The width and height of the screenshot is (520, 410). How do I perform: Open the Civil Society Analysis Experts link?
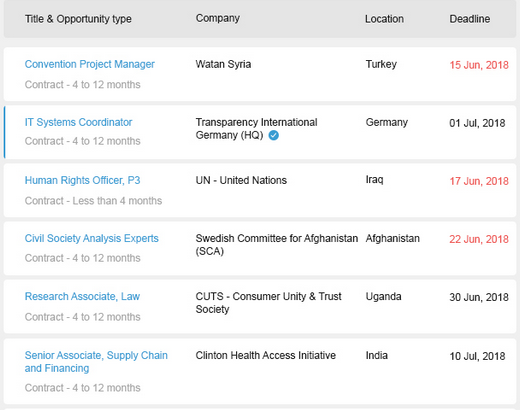point(91,238)
